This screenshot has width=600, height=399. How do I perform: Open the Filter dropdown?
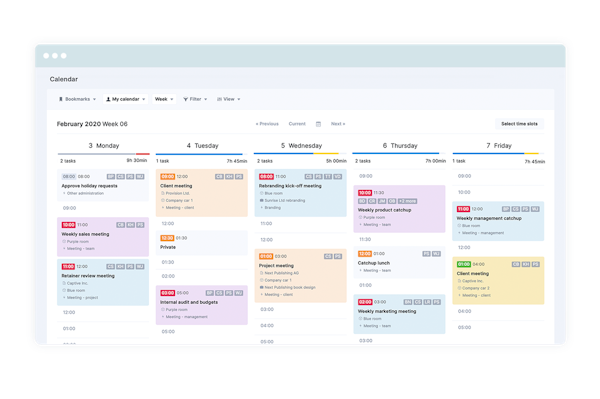click(195, 99)
